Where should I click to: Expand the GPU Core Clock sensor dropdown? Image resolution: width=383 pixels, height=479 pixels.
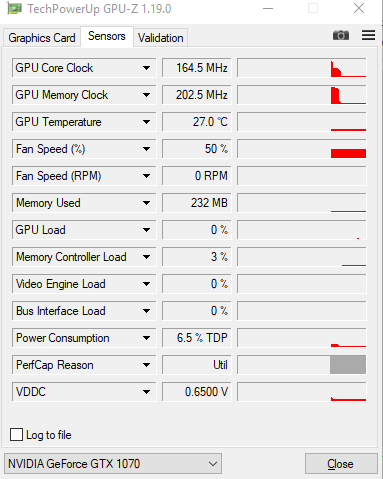tap(146, 68)
